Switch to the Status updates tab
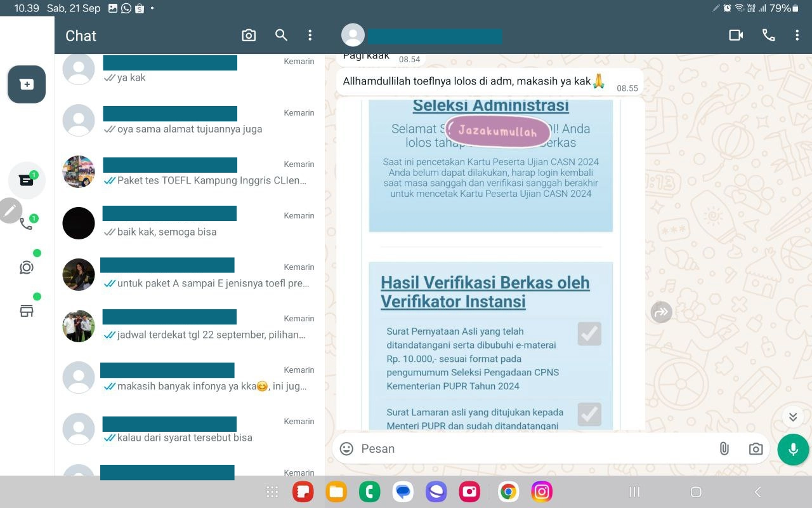812x508 pixels. [26, 267]
